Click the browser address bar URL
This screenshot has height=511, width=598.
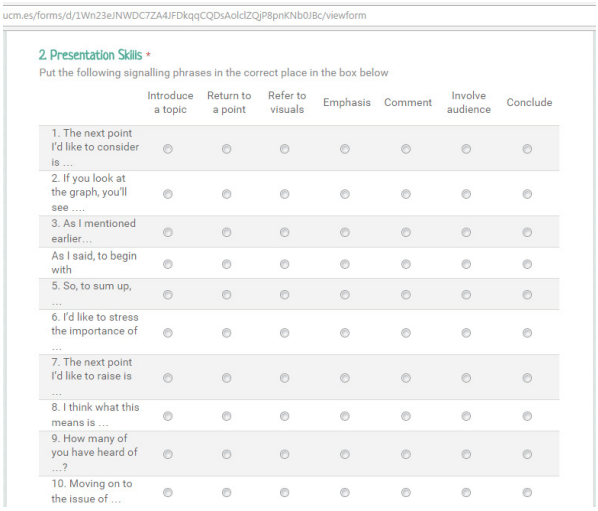(184, 16)
